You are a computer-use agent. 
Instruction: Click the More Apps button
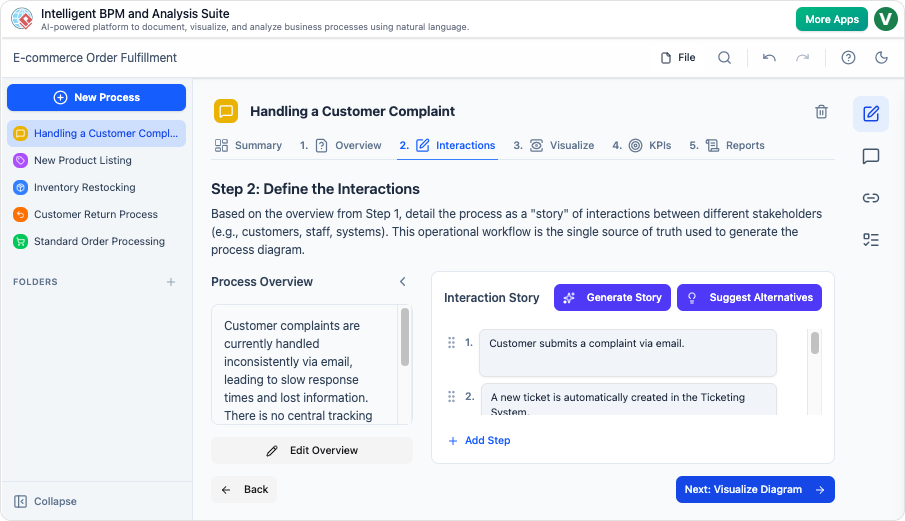pyautogui.click(x=832, y=19)
